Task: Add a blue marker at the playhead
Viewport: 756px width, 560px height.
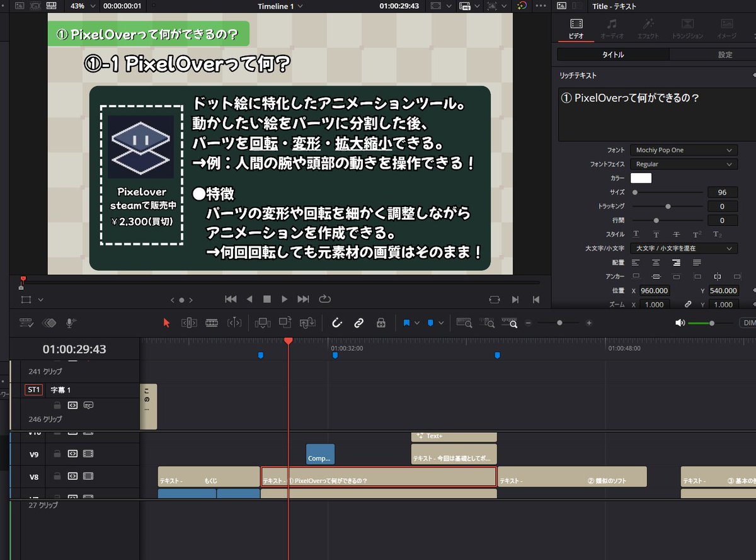Action: point(430,323)
